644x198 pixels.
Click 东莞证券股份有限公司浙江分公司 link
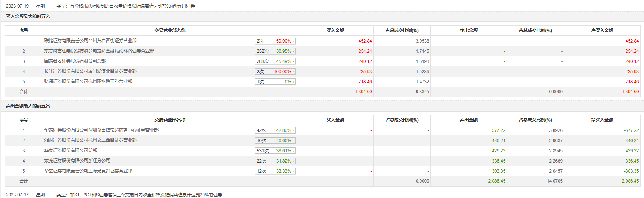pyautogui.click(x=77, y=161)
